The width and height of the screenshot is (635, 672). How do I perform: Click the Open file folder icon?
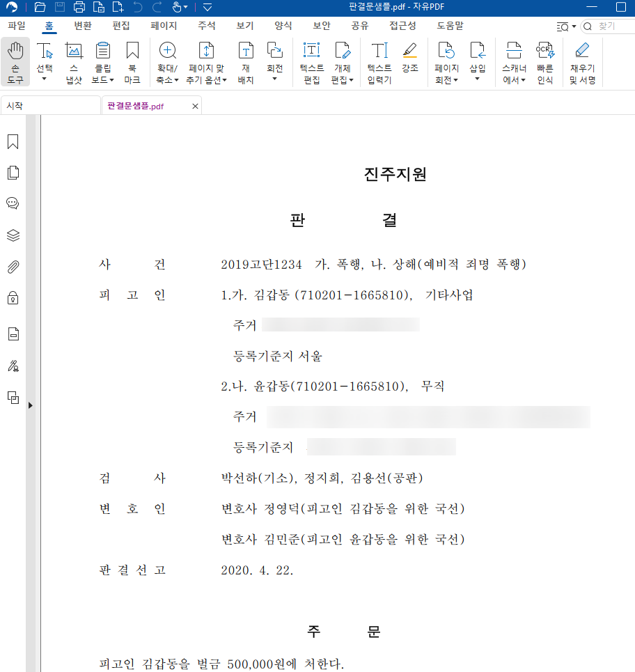[40, 7]
